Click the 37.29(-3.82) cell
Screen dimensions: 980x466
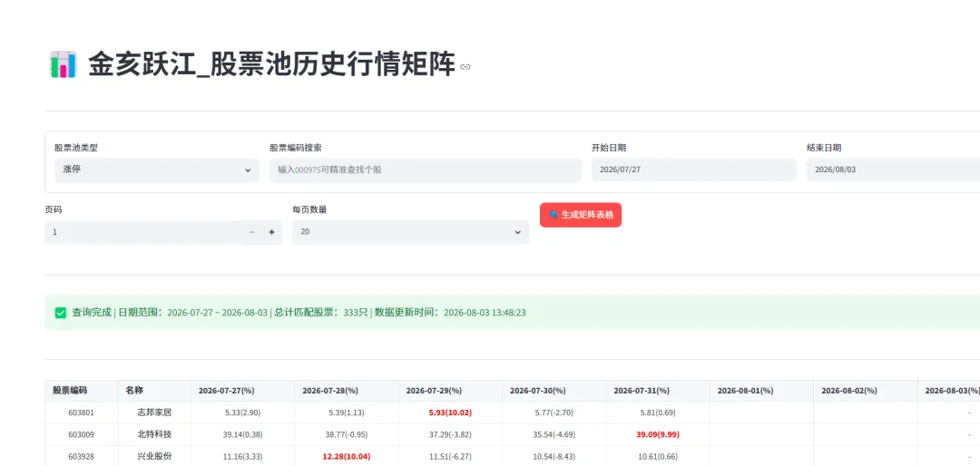tap(450, 435)
